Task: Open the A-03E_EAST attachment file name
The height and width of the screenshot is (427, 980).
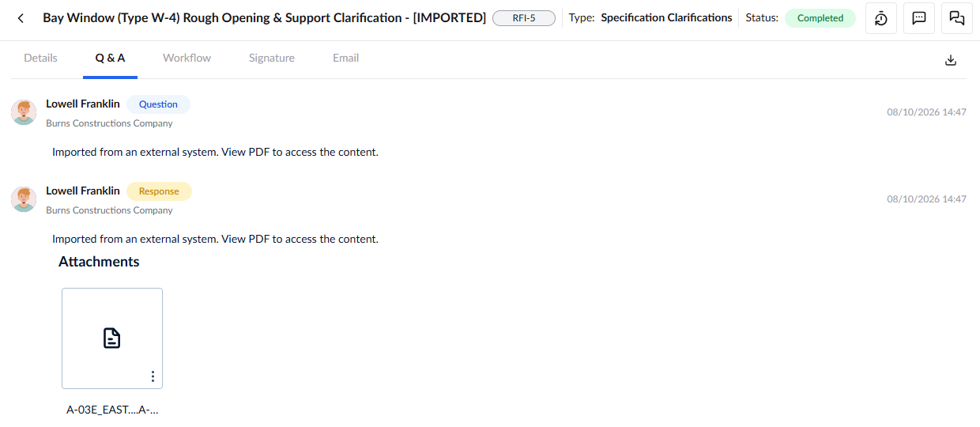Action: [x=112, y=410]
